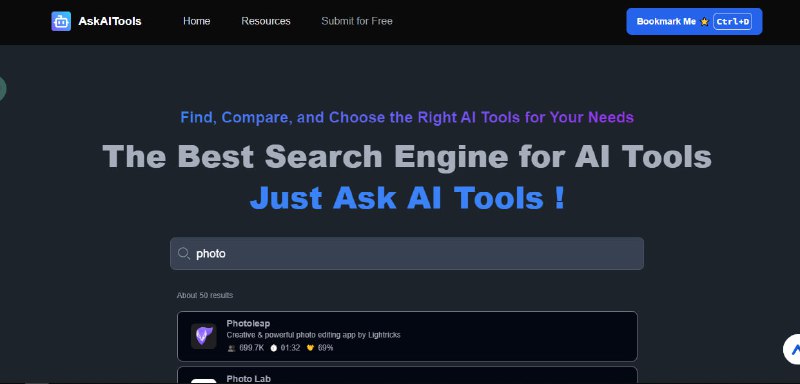
Task: Open the Home menu item
Action: tap(196, 21)
